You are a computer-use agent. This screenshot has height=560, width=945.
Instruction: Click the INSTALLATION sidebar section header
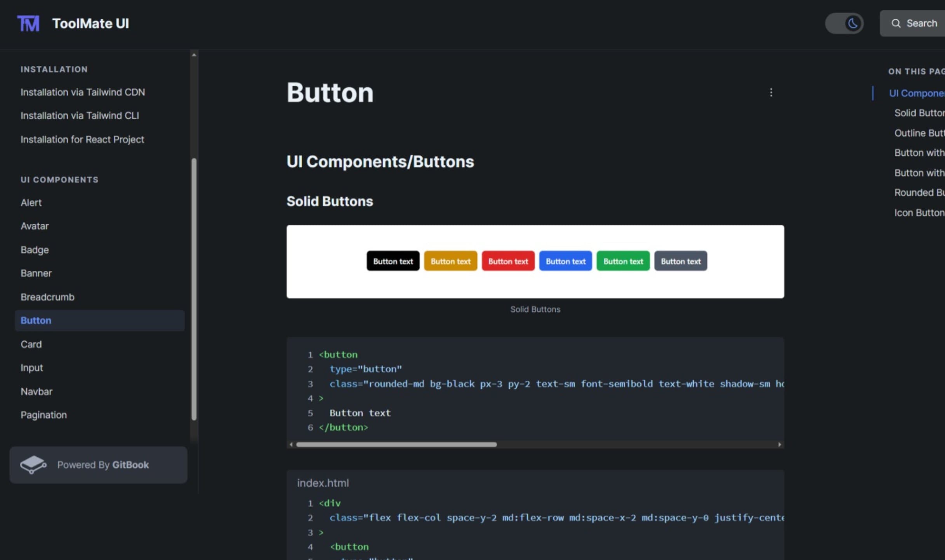tap(54, 69)
